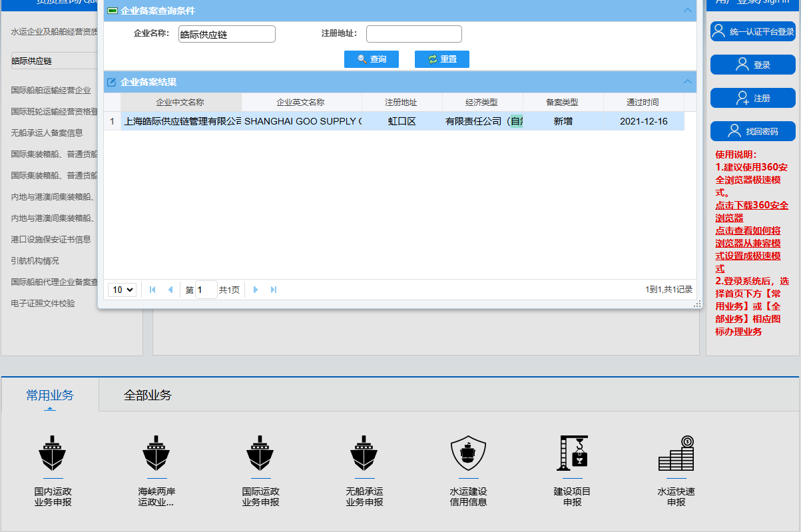Open the 找回密码 password recovery page
The height and width of the screenshot is (532, 801).
(x=753, y=130)
